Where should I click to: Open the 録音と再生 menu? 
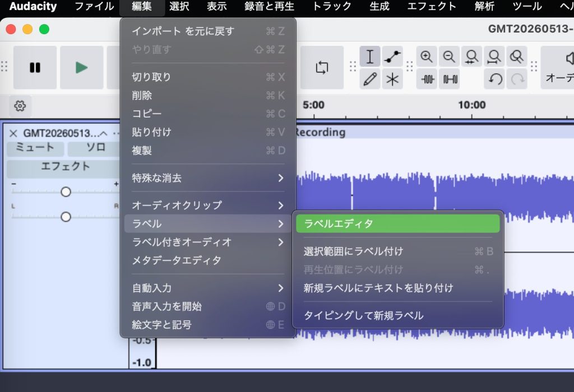tap(269, 7)
